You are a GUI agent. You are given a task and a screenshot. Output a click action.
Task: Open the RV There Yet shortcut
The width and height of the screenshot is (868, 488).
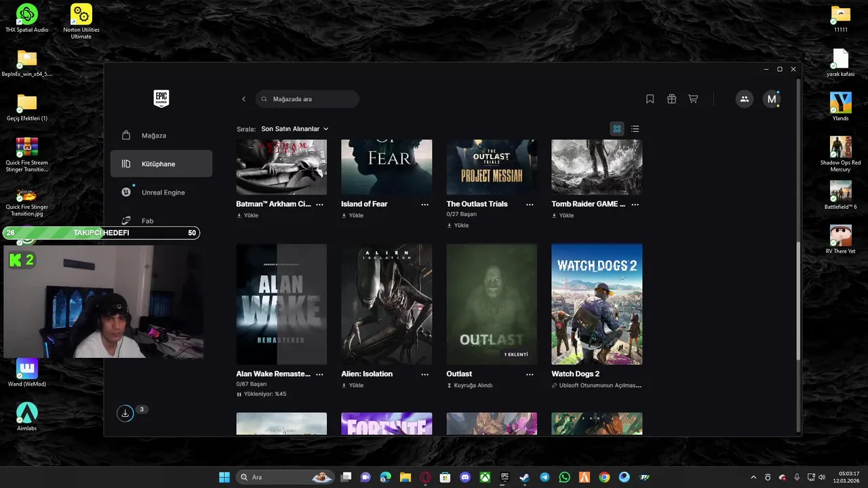(841, 239)
